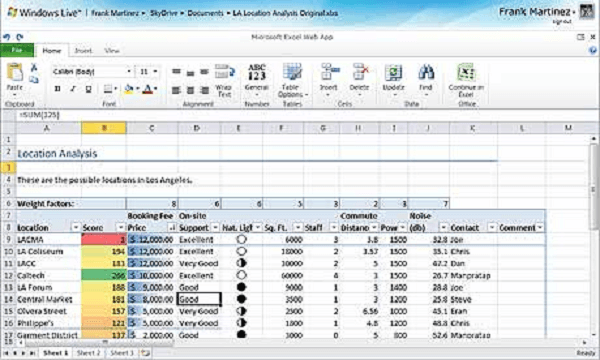Click the Copy icon in Clipboard group
The height and width of the screenshot is (360, 600).
click(34, 79)
